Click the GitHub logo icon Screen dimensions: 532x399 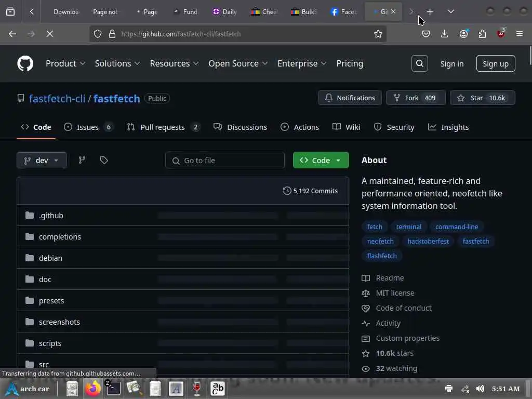tap(25, 63)
